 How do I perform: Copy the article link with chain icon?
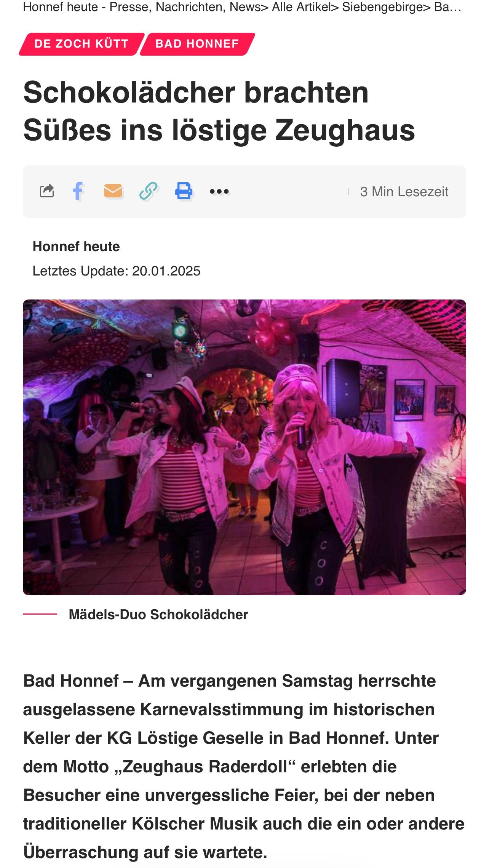[149, 191]
